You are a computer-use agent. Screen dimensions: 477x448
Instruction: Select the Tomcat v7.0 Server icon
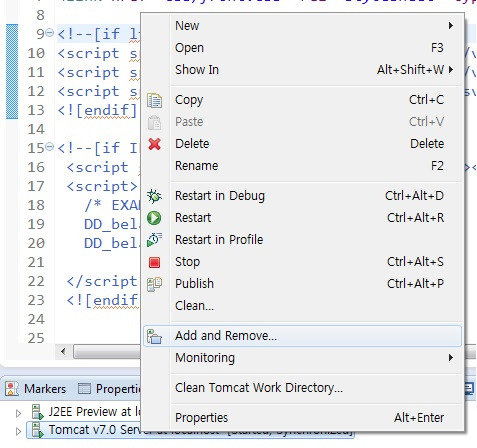[37, 430]
